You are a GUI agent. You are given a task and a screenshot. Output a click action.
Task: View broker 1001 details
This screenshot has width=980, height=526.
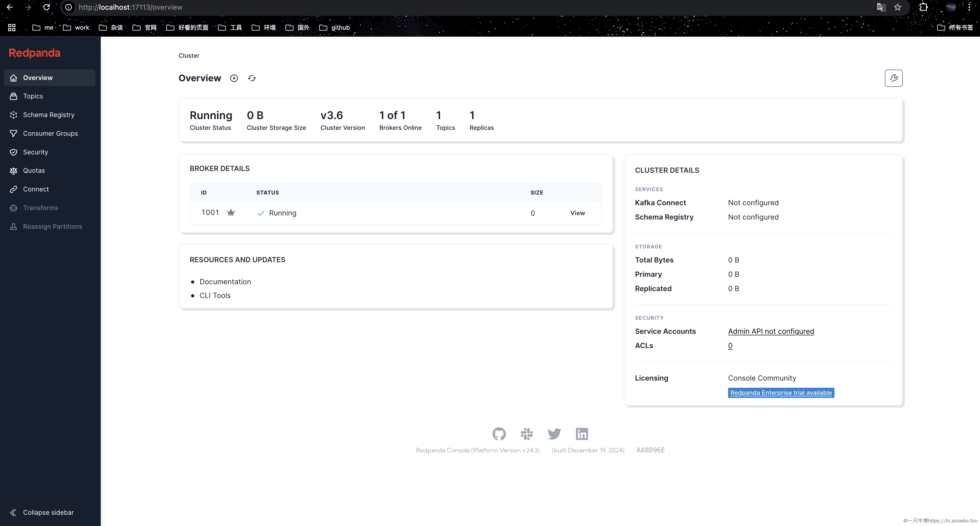pos(577,213)
